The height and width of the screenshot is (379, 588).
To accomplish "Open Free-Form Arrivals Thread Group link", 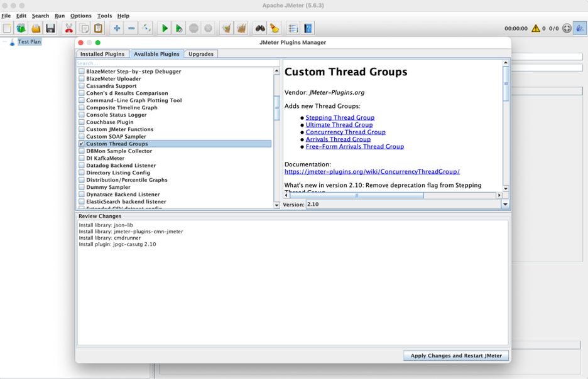I will tap(355, 146).
